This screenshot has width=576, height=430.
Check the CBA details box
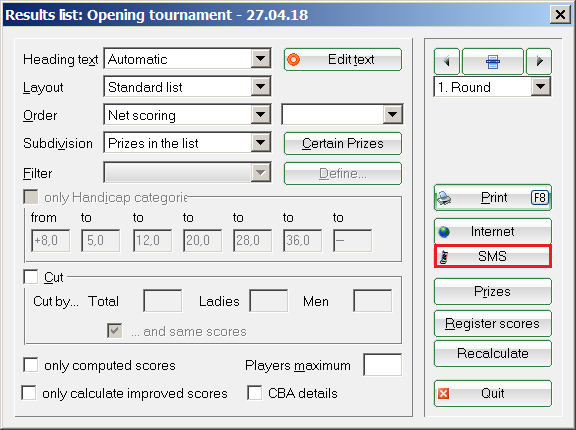click(255, 393)
